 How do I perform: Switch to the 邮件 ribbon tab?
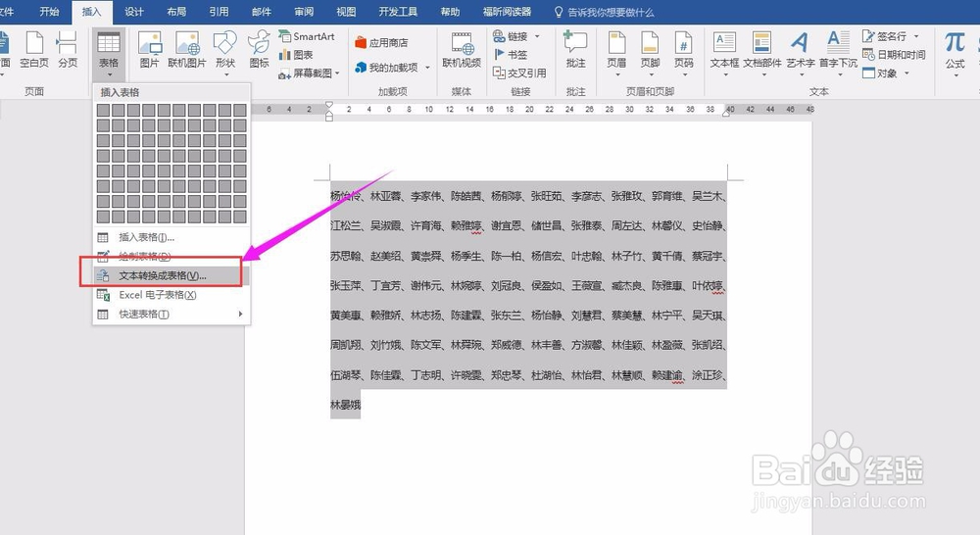[x=262, y=11]
